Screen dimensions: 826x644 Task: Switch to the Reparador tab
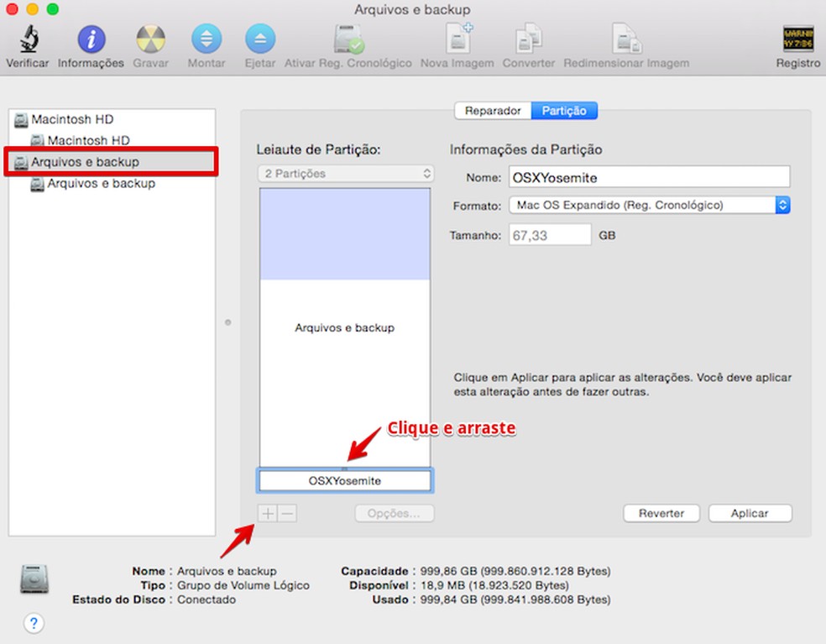[x=493, y=111]
